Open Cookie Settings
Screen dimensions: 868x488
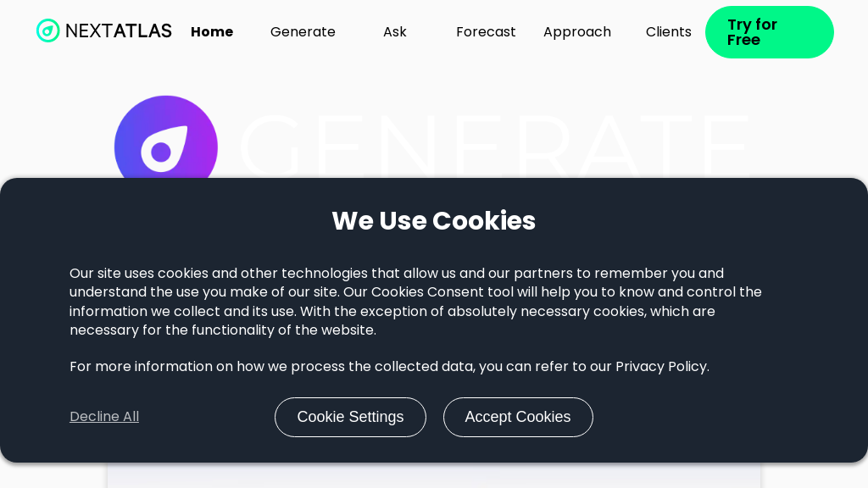pos(350,417)
